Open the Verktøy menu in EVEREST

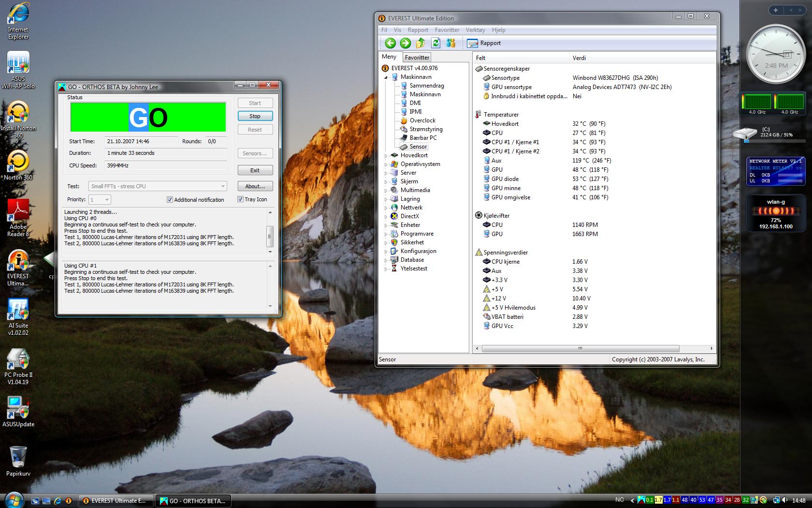point(475,30)
